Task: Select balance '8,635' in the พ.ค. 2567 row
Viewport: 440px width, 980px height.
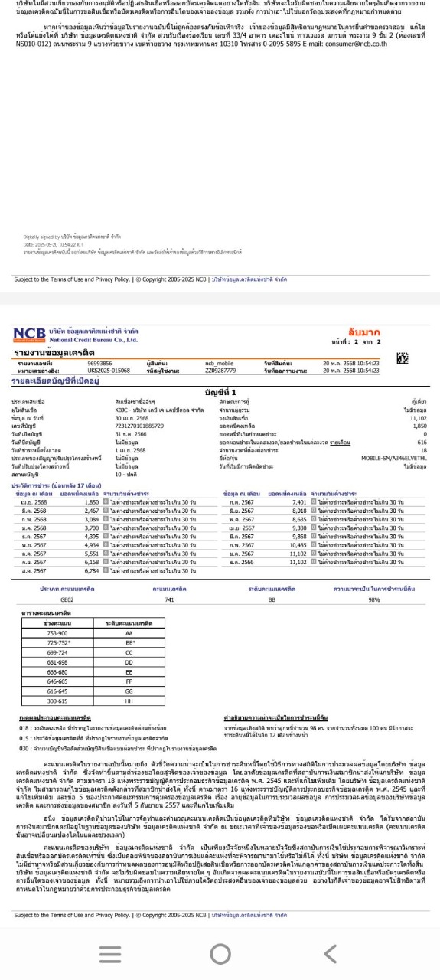Action: (299, 519)
